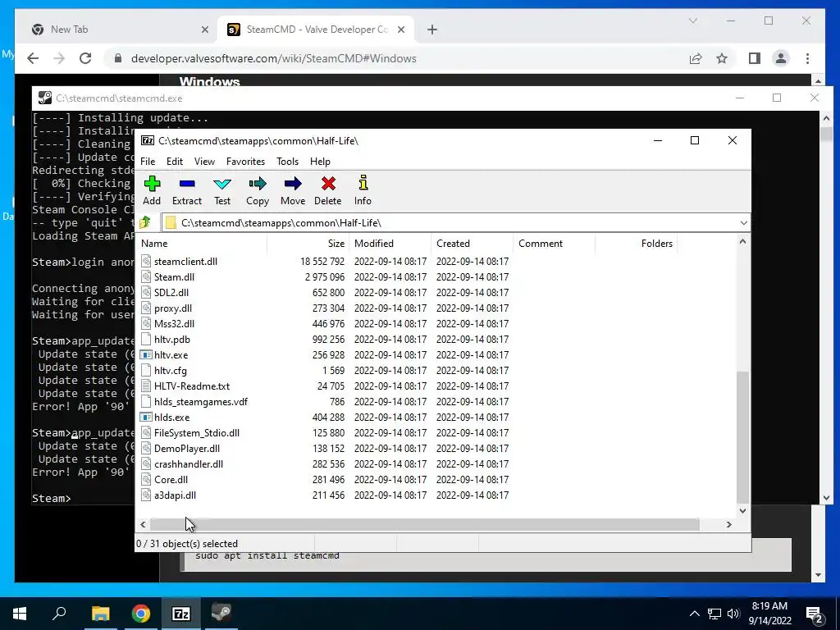Click the Move toolbar button
This screenshot has height=630, width=840.
tap(293, 190)
